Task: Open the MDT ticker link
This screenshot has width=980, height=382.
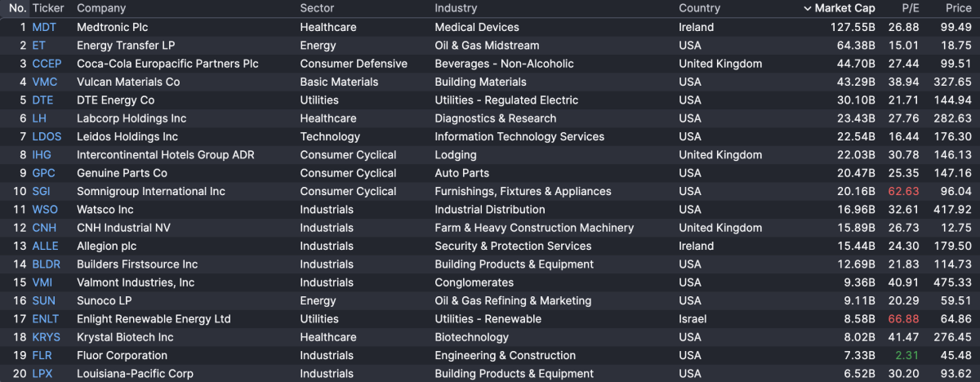Action: click(x=44, y=27)
